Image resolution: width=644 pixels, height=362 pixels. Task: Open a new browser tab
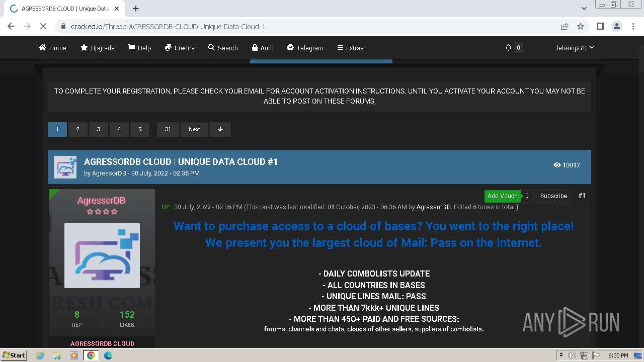click(136, 9)
